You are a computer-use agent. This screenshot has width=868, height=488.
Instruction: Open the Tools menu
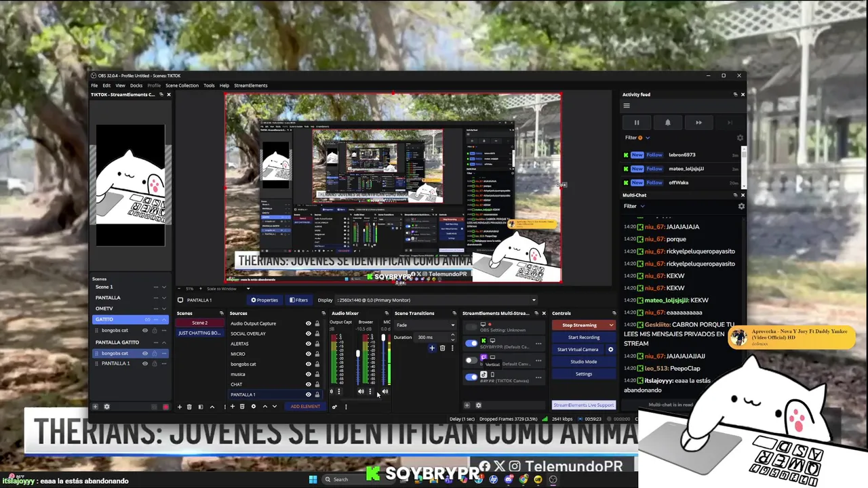[x=209, y=85]
